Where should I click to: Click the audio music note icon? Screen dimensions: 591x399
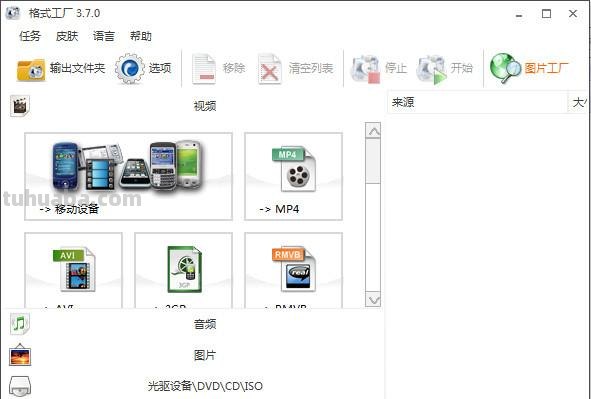click(20, 324)
